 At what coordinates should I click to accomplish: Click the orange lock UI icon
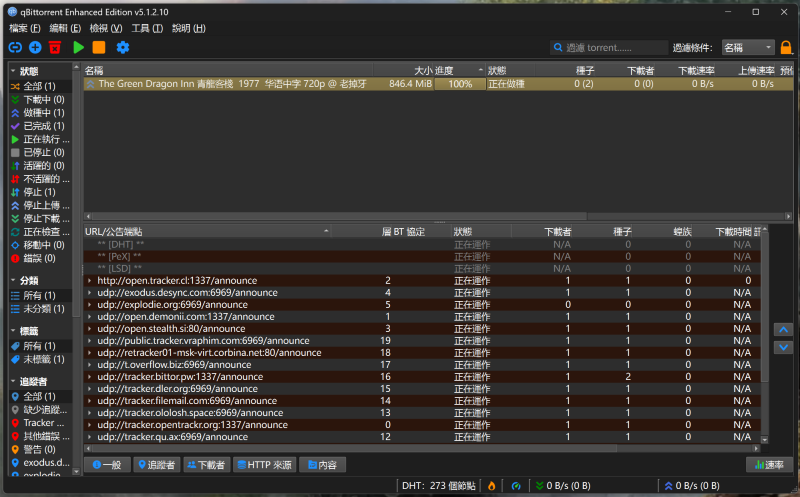coord(786,47)
